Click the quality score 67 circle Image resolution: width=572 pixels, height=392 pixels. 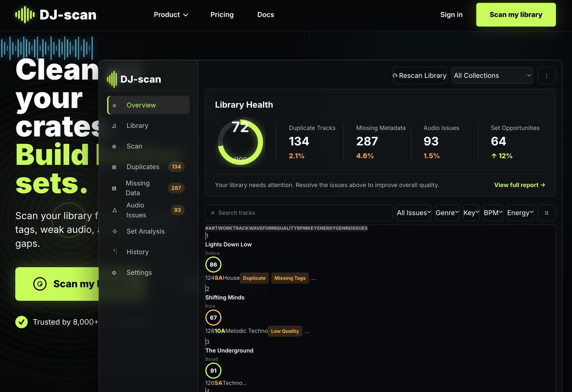pyautogui.click(x=213, y=317)
